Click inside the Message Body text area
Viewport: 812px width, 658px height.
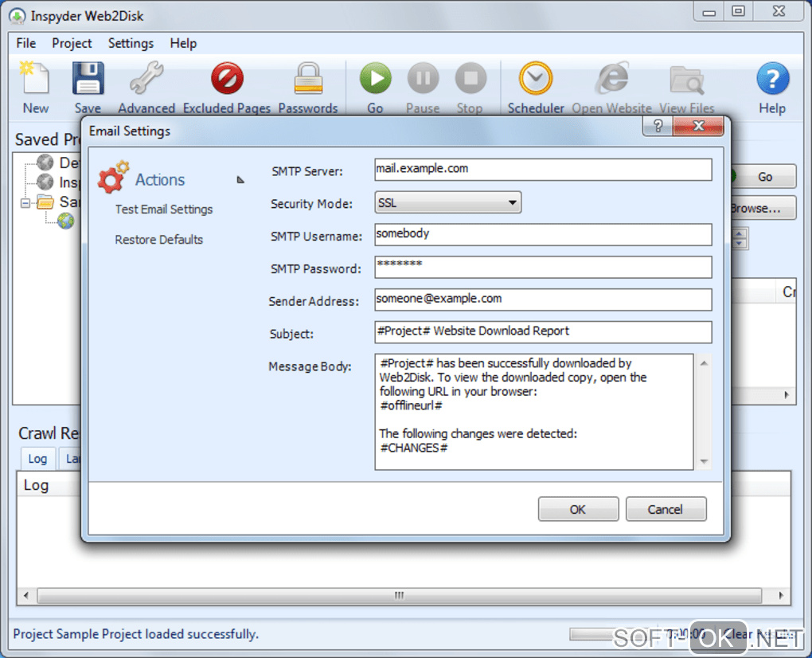(x=534, y=412)
